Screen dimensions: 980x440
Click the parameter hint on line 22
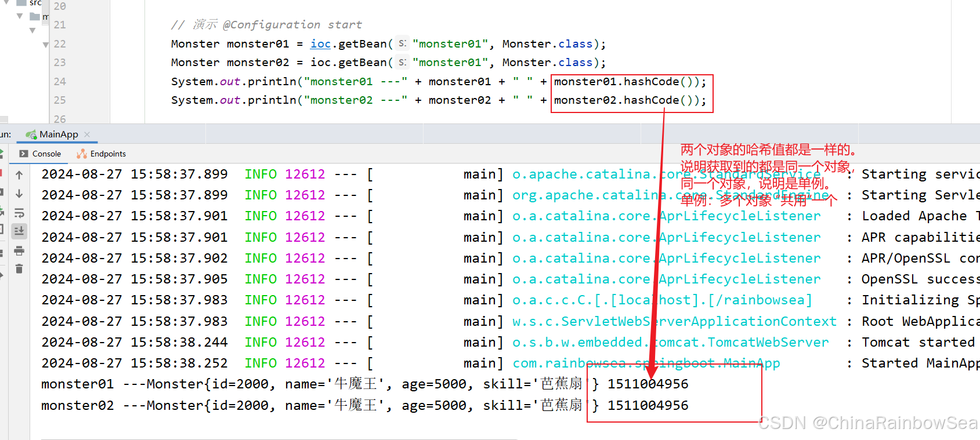pos(403,43)
